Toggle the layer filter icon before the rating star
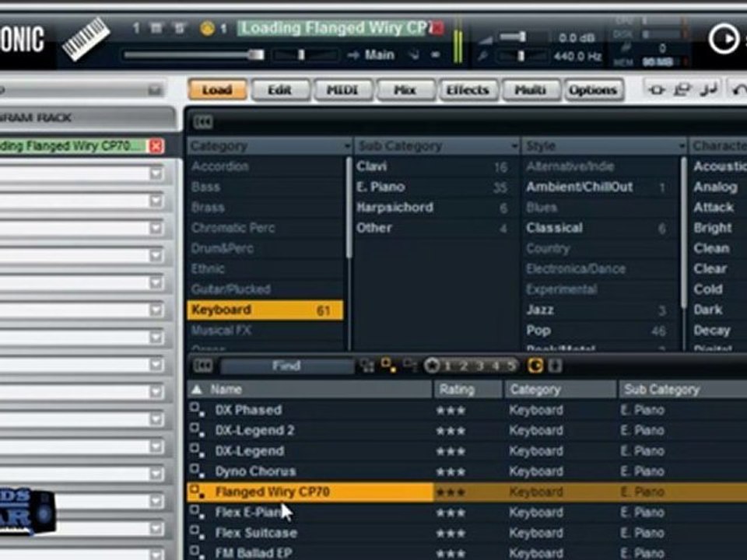The width and height of the screenshot is (747, 560). [410, 366]
